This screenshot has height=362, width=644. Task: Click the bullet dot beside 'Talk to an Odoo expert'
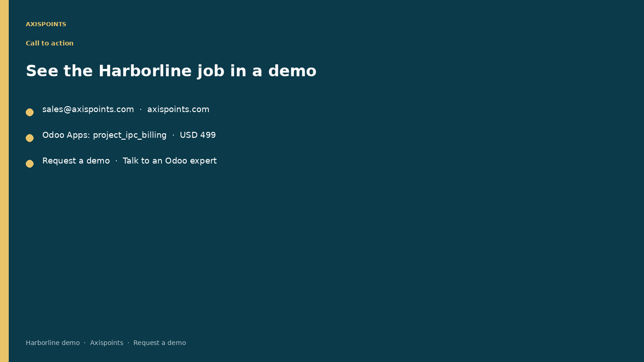29,164
